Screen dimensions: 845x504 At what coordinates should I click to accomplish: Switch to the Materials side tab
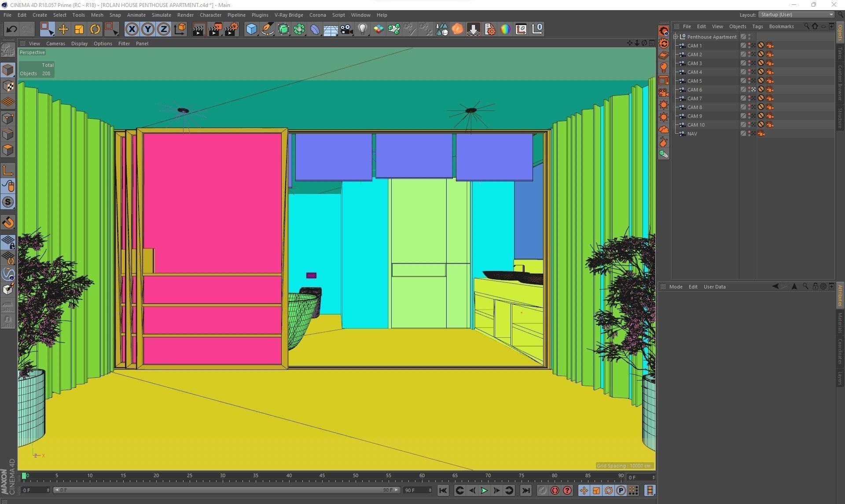pos(840,323)
